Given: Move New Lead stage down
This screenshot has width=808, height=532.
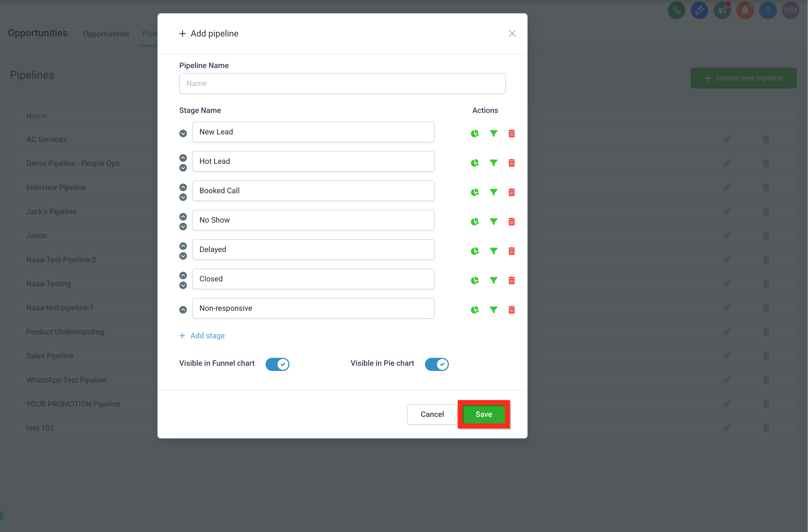Looking at the screenshot, I should [x=183, y=133].
